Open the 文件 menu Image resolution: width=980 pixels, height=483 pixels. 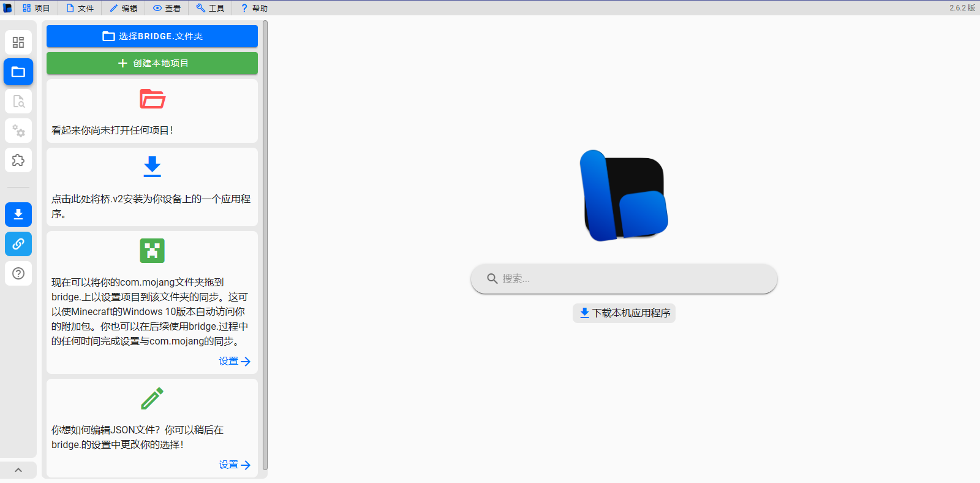pos(80,8)
